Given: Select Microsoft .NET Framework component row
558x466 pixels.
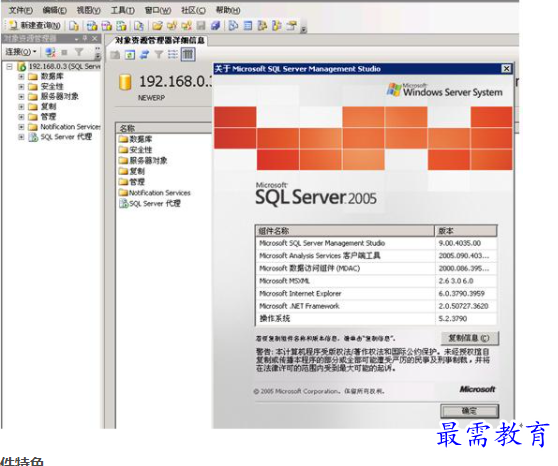Looking at the screenshot, I should pyautogui.click(x=376, y=306).
